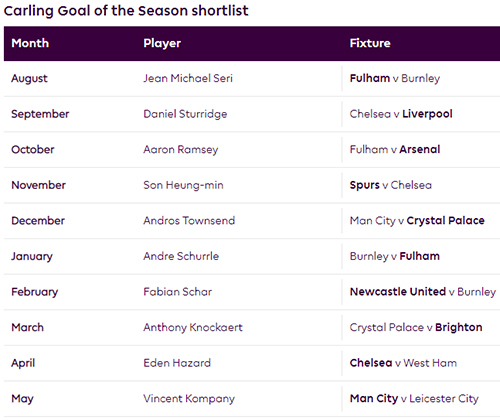
Task: Click Fabian Schar player name
Action: click(178, 292)
